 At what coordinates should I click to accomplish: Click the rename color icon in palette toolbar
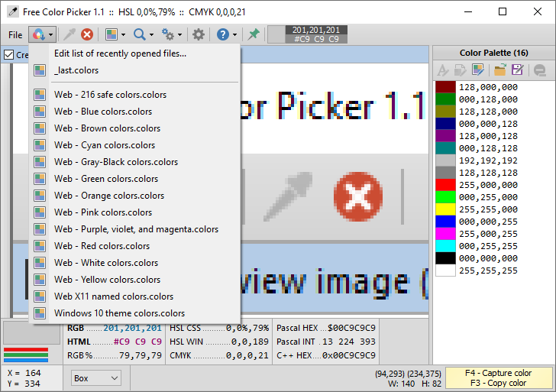[443, 70]
